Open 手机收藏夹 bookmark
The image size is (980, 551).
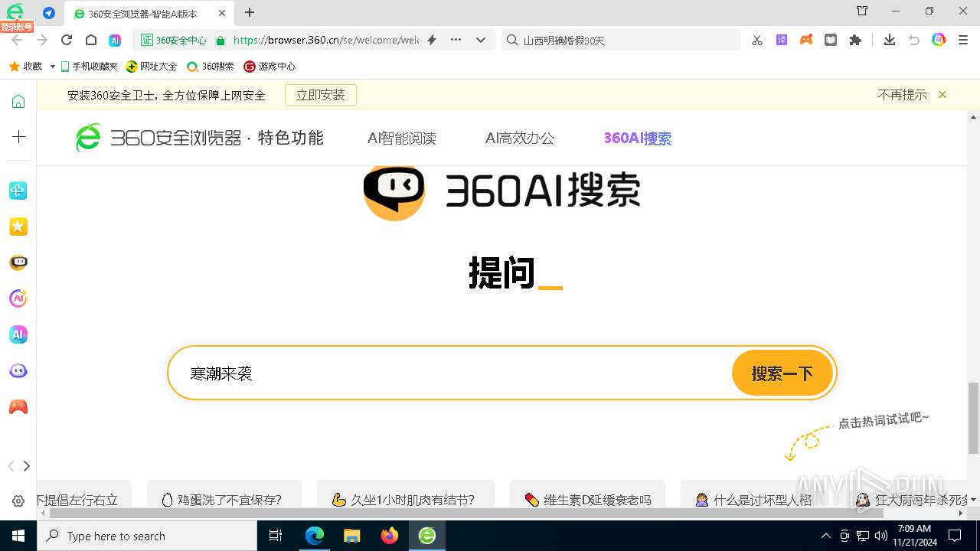point(89,67)
